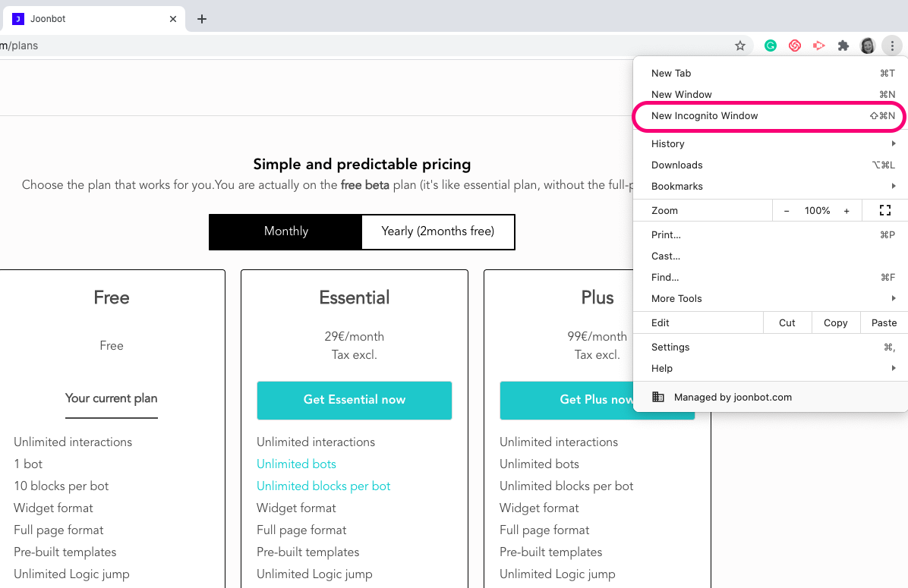Increase zoom with the plus button
Viewport: 908px width, 588px height.
[x=847, y=211]
